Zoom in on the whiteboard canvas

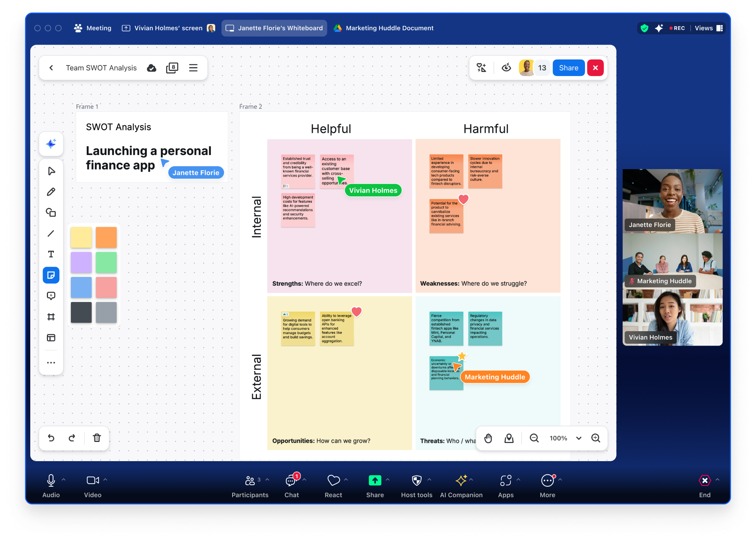(x=595, y=438)
